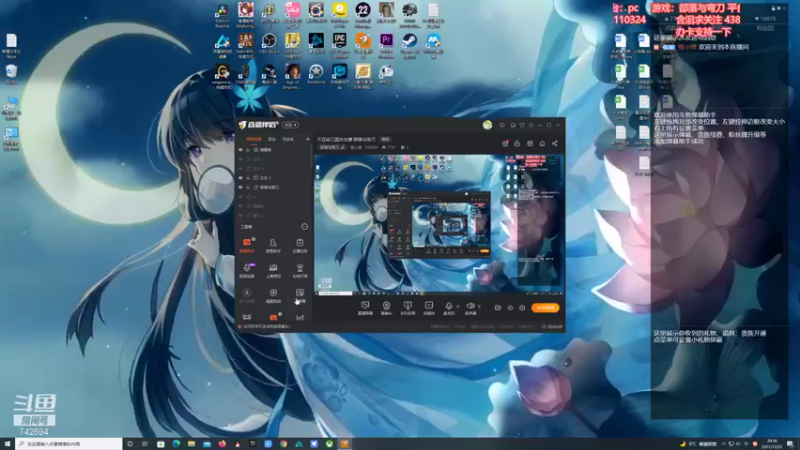Click the Adobe Premiere desktop icon
The height and width of the screenshot is (450, 800).
click(386, 45)
